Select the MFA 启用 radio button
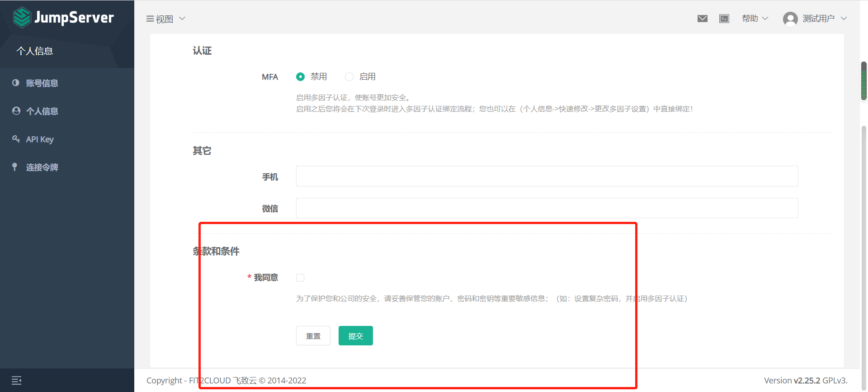This screenshot has width=868, height=392. click(349, 77)
